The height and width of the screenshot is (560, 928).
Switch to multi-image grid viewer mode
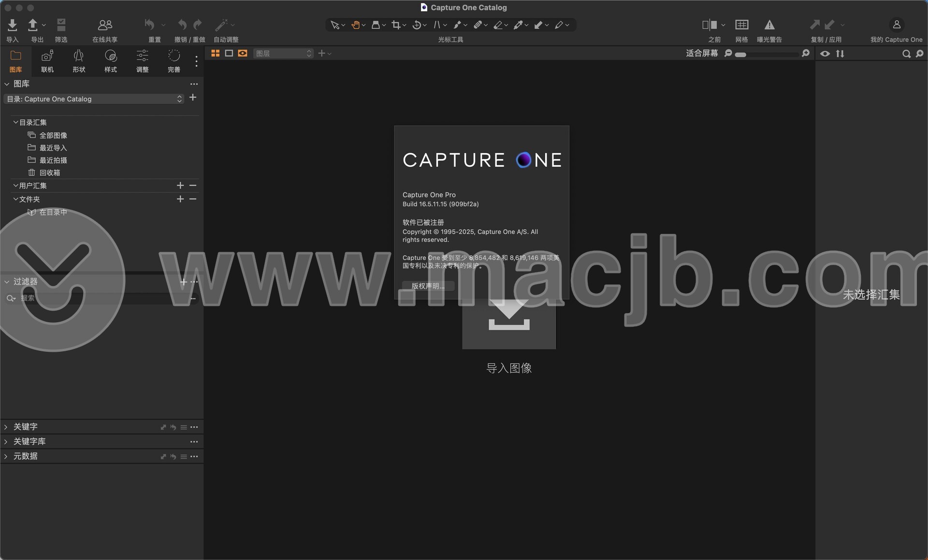[x=216, y=53]
